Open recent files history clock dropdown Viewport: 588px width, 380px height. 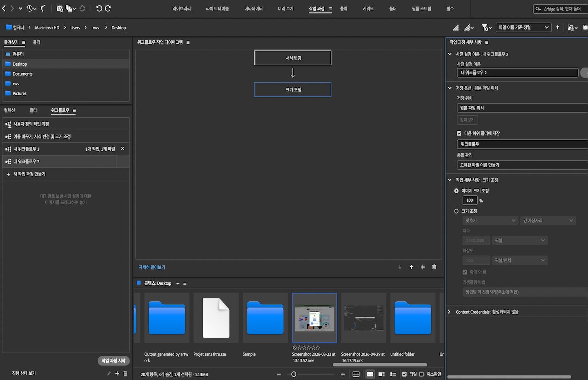tap(31, 8)
